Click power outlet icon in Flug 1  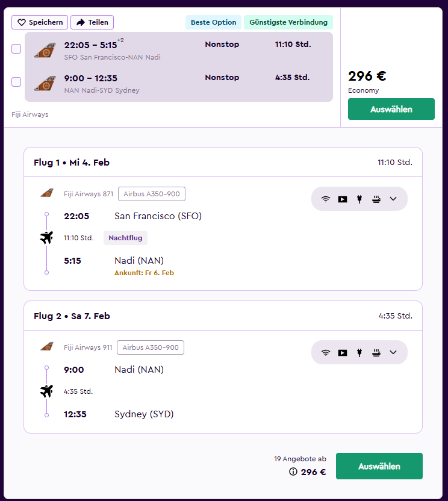click(x=359, y=199)
